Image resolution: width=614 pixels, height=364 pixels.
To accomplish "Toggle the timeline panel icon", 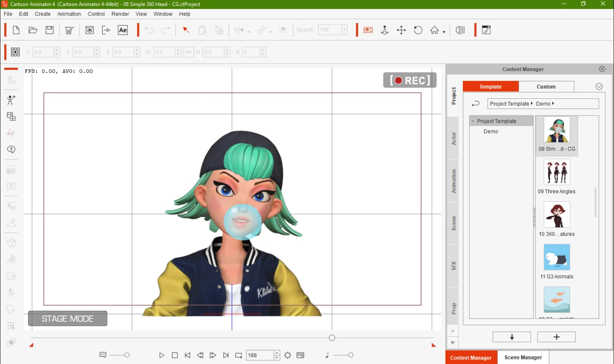I will (460, 30).
